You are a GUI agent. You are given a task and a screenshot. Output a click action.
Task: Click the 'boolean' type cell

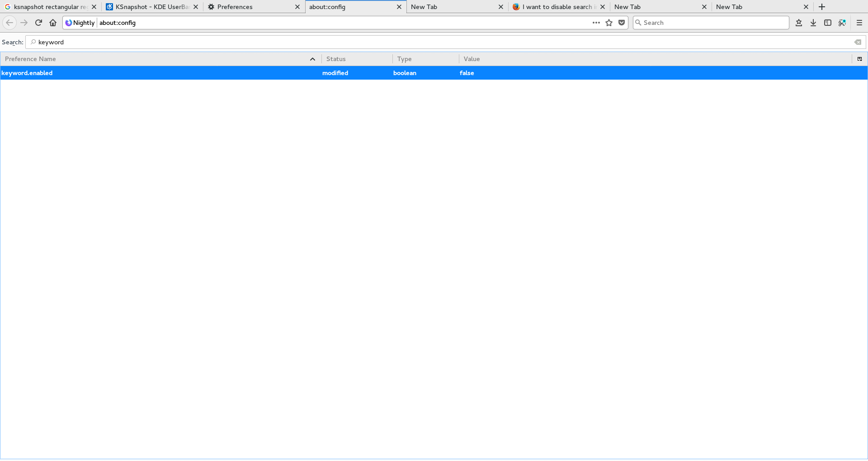point(405,73)
